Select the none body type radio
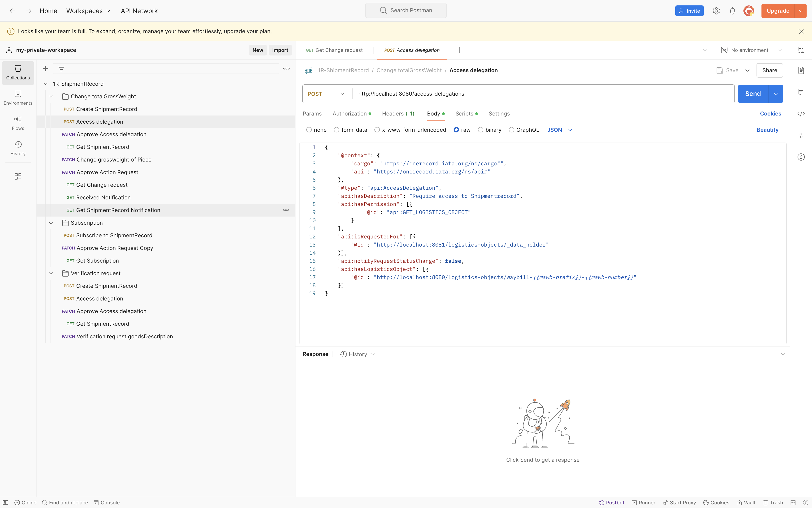Screen dimensions: 812x508 pos(309,130)
